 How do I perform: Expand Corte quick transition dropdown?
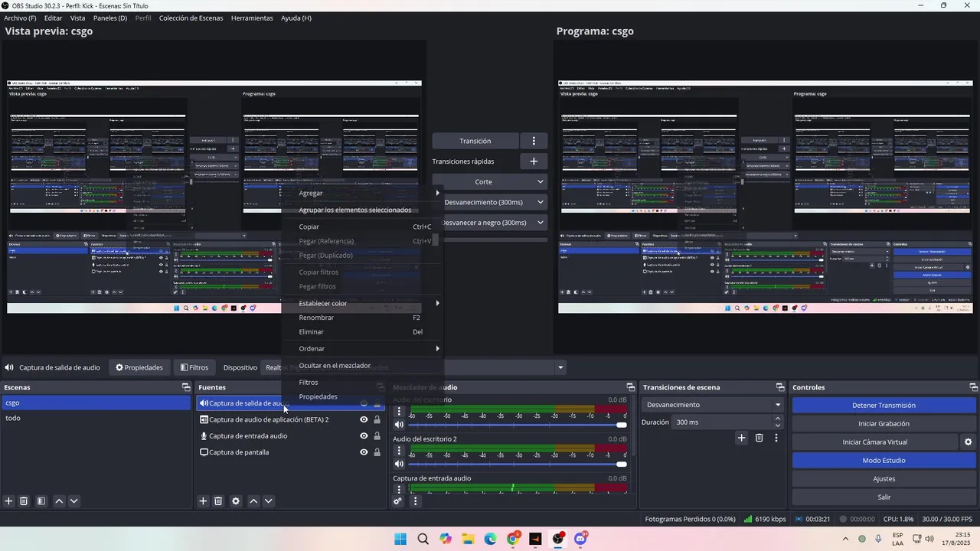[540, 182]
